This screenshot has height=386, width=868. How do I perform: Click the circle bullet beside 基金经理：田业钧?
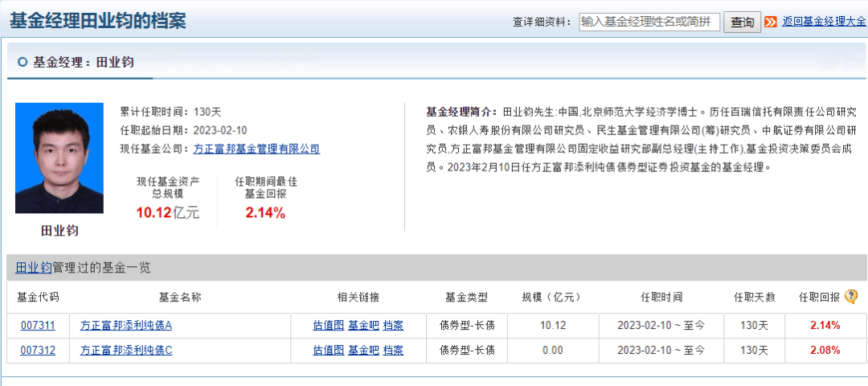23,62
